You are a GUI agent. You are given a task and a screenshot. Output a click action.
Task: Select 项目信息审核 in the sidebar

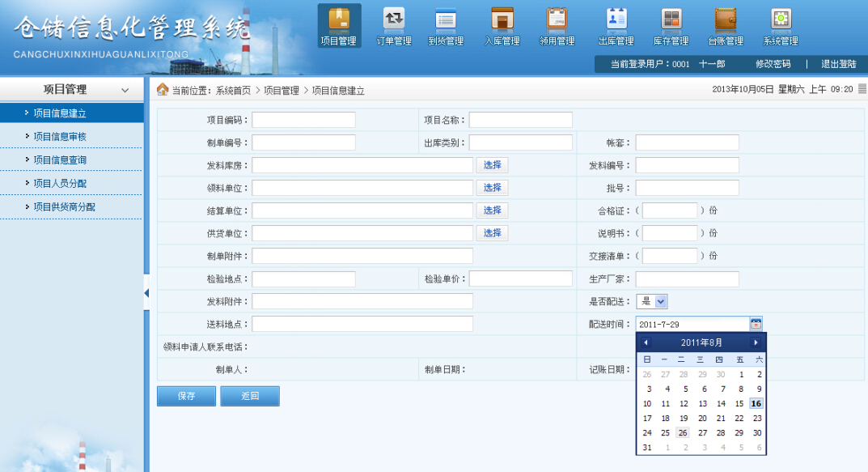click(x=60, y=137)
